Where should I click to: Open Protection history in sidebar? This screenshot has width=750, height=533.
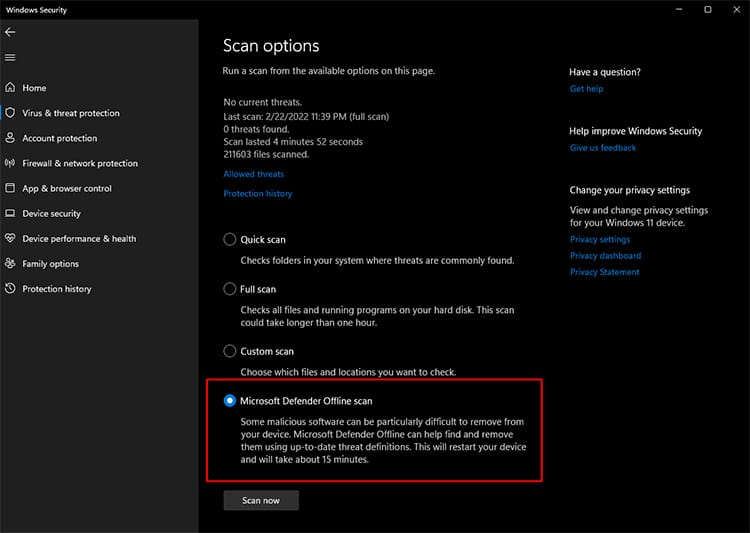pyautogui.click(x=57, y=289)
